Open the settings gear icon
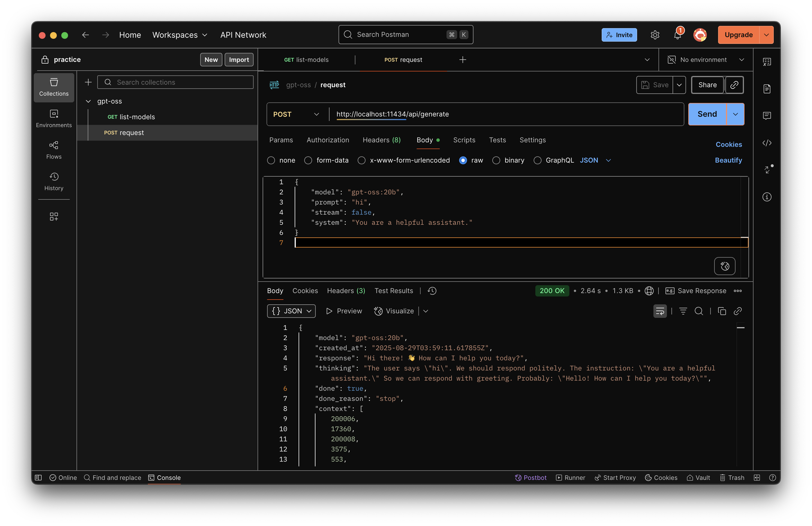 (x=655, y=35)
